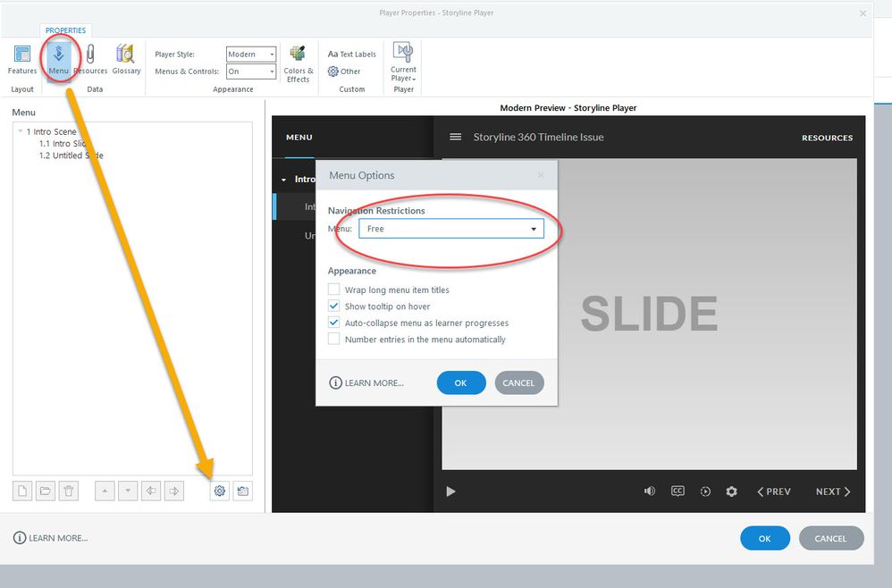Viewport: 892px width, 588px height.
Task: Select the Resources paperclip icon
Action: point(90,59)
